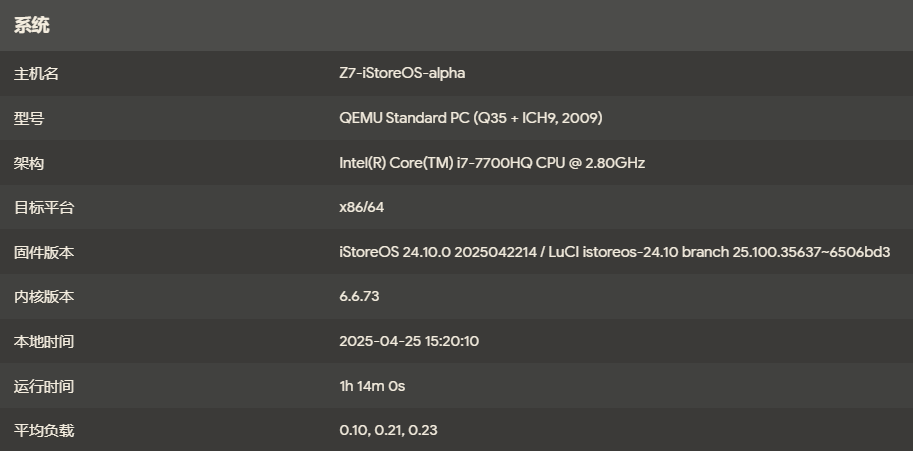
Task: Click the 目标平台 row label
Action: (x=43, y=208)
